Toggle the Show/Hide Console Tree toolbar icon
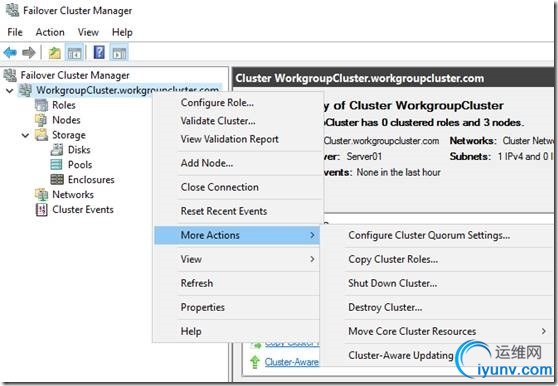558x386 pixels. click(75, 53)
